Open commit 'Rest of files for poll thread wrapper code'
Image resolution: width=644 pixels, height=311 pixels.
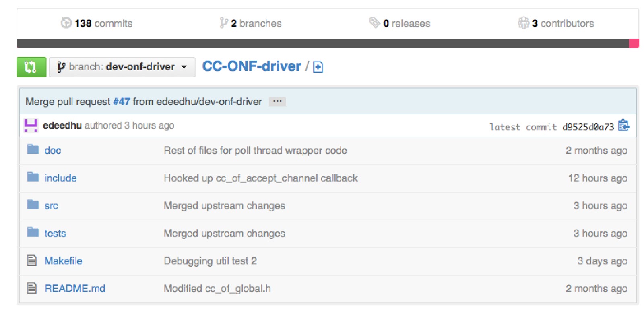(x=255, y=151)
